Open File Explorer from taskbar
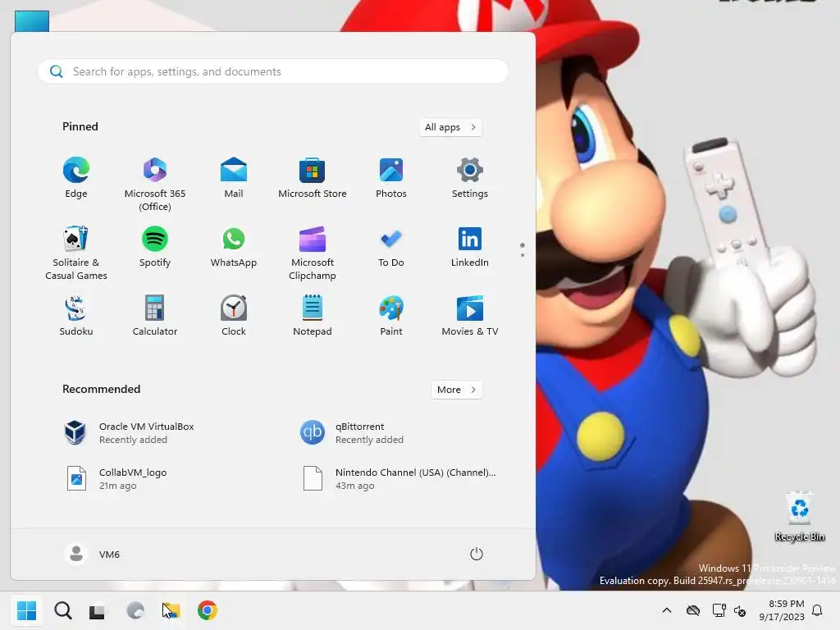840x630 pixels. tap(171, 610)
